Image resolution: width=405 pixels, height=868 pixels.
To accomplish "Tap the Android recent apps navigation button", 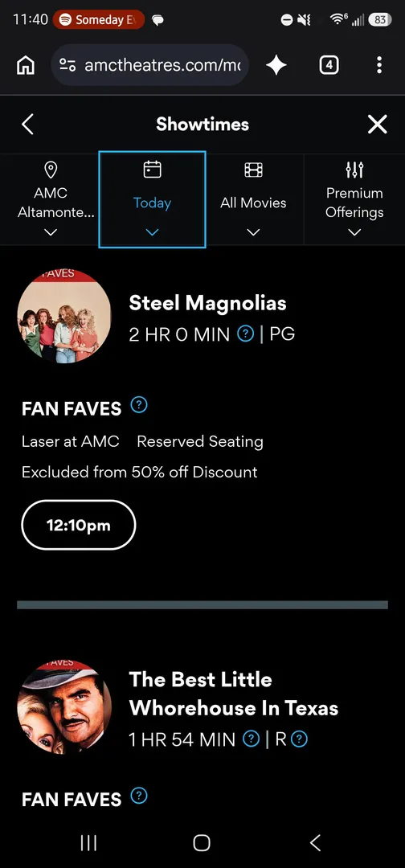I will pos(88,843).
